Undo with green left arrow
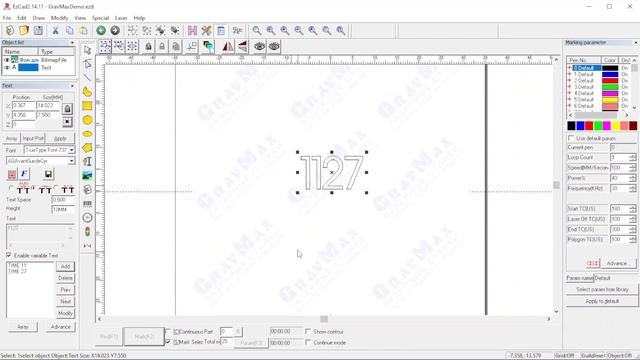The height and width of the screenshot is (360, 640). (101, 30)
